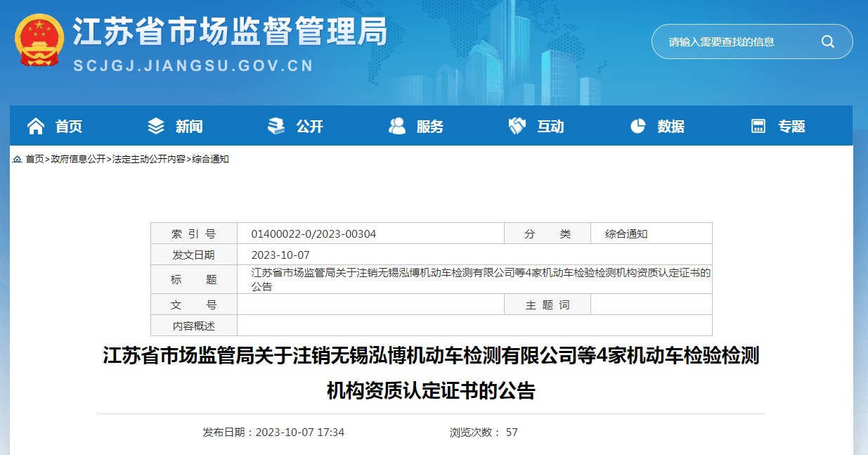
Task: Click 政府信息公开 breadcrumb link
Action: tap(78, 160)
